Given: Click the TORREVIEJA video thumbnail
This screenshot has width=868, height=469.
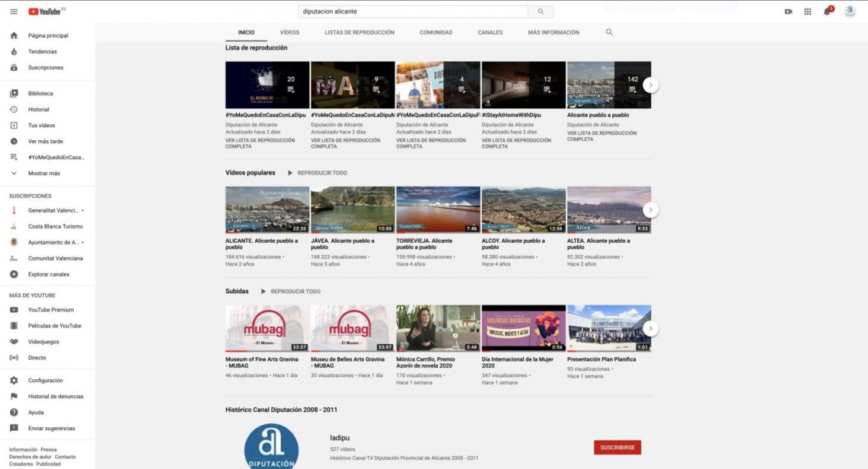Looking at the screenshot, I should pos(437,209).
